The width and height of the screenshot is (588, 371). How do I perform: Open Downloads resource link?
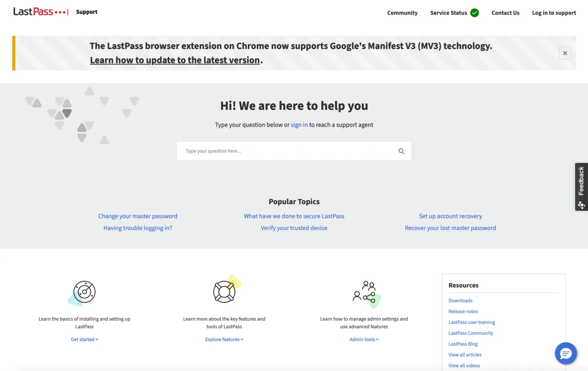tap(460, 301)
